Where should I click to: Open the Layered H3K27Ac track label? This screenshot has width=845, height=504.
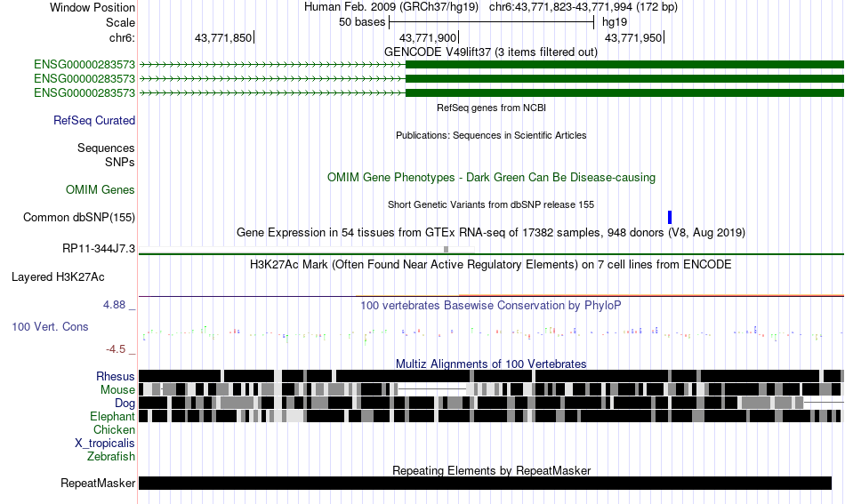[x=58, y=277]
